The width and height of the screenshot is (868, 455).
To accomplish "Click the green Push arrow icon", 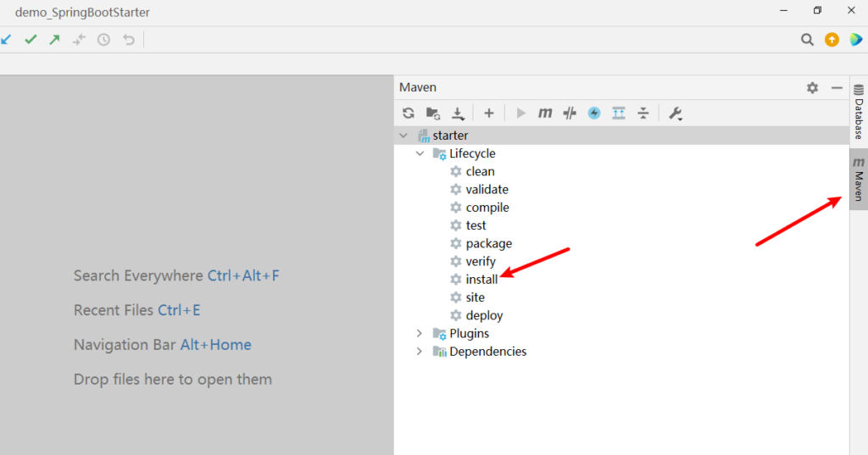I will point(55,39).
